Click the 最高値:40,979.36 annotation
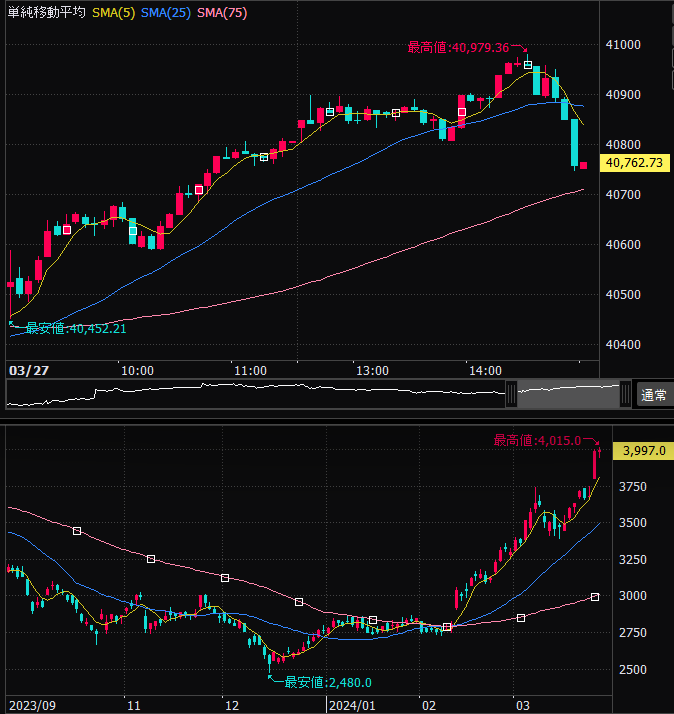Image resolution: width=674 pixels, height=714 pixels. click(458, 47)
